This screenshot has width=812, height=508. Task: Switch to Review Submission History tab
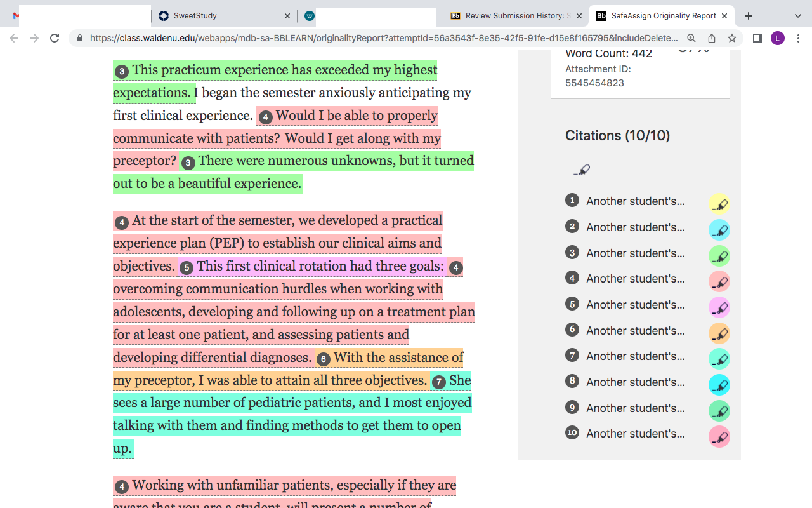coord(515,16)
